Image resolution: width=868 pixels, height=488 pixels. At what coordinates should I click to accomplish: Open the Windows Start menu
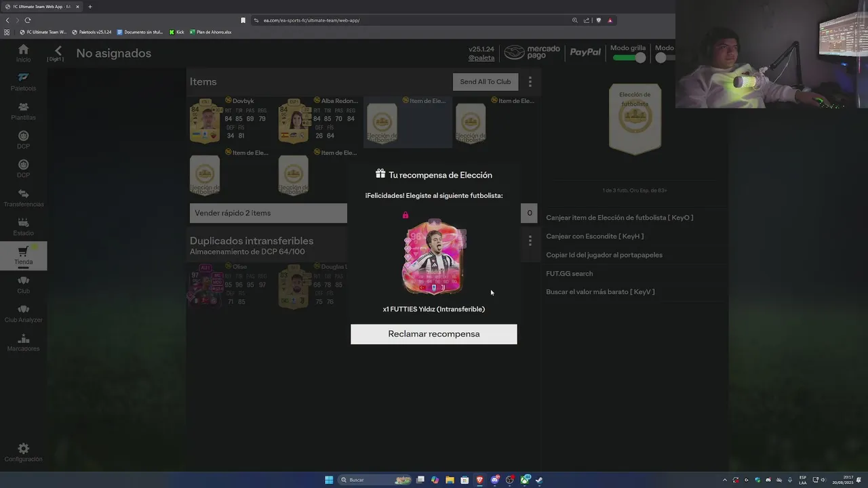click(x=329, y=480)
